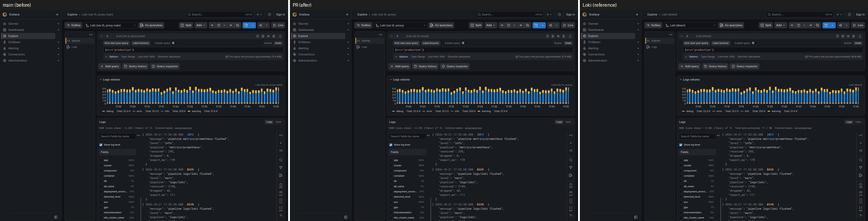The image size is (868, 221).
Task: Open datasource picker Loki (via VL proxy main)
Action: [x=111, y=25]
